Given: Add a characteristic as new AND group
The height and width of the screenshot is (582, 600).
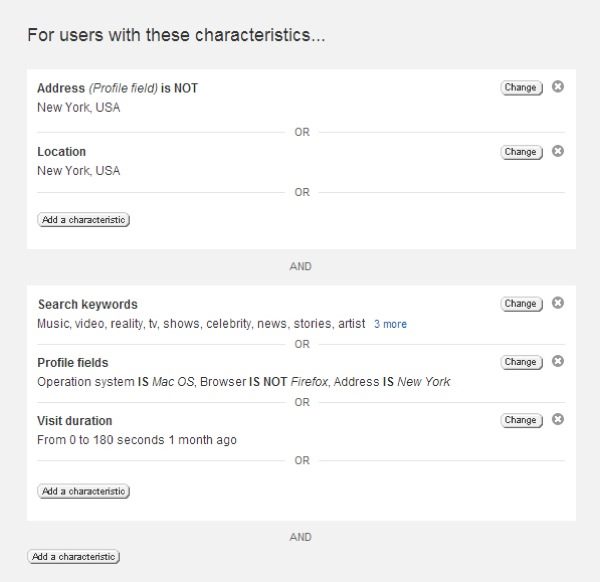Looking at the screenshot, I should [73, 556].
